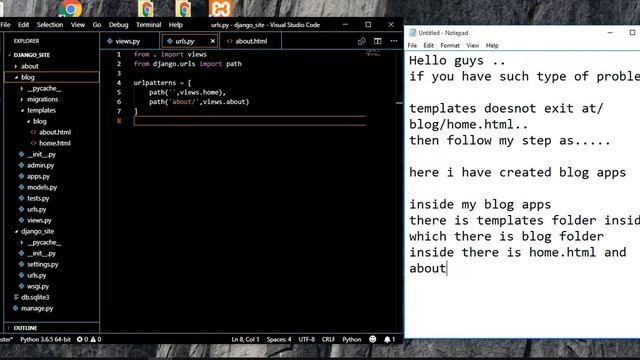Screen dimensions: 640x360
Task: Open the editor more actions ellipsis
Action: point(393,41)
